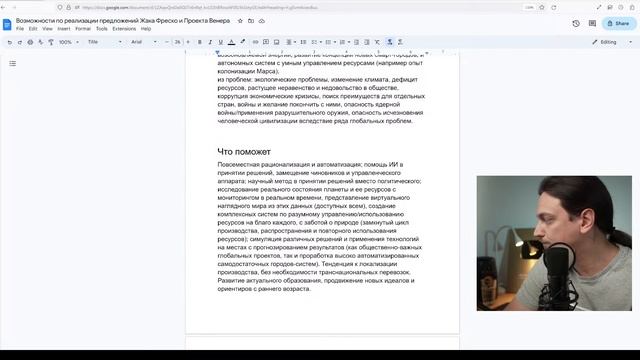Image resolution: width=640 pixels, height=360 pixels.
Task: Open the highlight color picker
Action: pyautogui.click(x=243, y=42)
